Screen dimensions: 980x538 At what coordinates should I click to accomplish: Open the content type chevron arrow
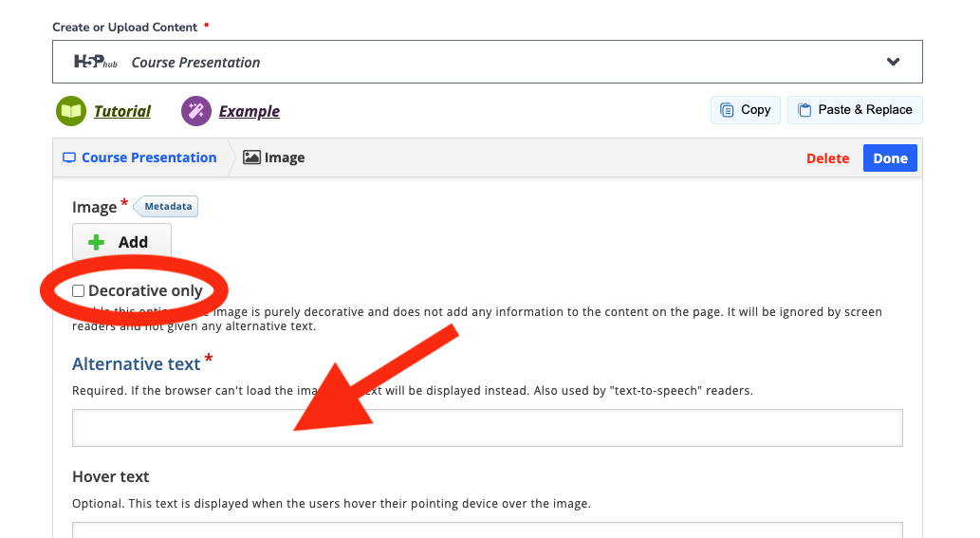tap(893, 62)
